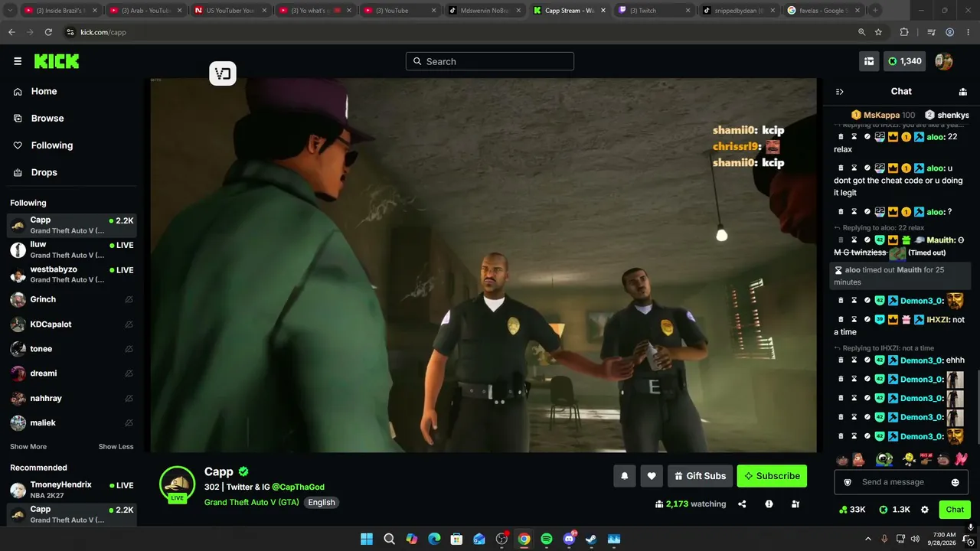Click the floating popout icon over video

(223, 73)
